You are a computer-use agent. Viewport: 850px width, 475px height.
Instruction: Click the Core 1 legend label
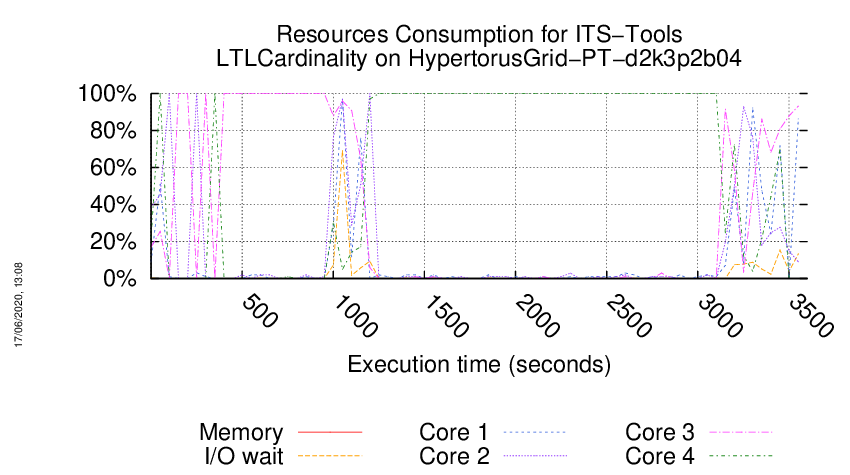(454, 432)
